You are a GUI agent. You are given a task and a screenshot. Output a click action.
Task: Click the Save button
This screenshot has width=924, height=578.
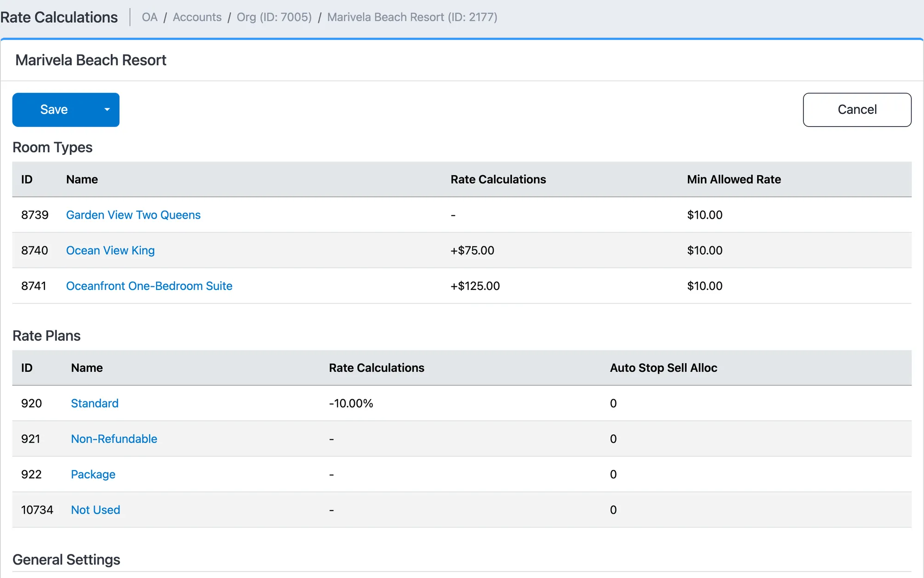[x=54, y=110]
